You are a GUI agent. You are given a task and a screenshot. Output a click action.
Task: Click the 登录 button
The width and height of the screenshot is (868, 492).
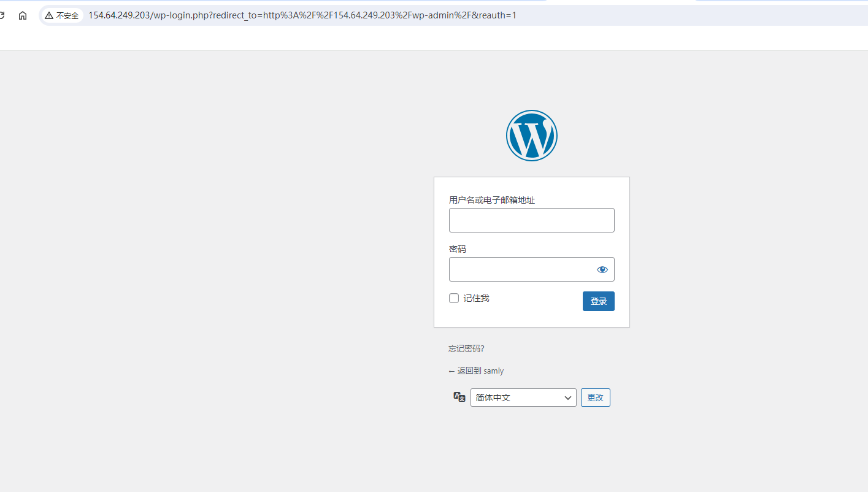tap(598, 301)
